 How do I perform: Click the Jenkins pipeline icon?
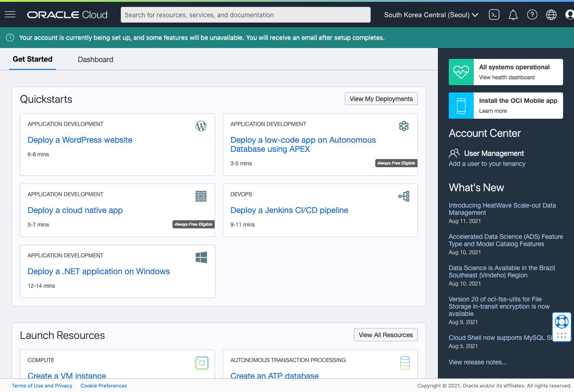(404, 196)
